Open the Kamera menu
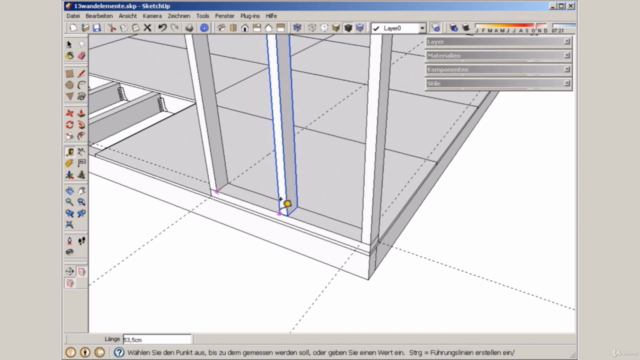 tap(152, 16)
